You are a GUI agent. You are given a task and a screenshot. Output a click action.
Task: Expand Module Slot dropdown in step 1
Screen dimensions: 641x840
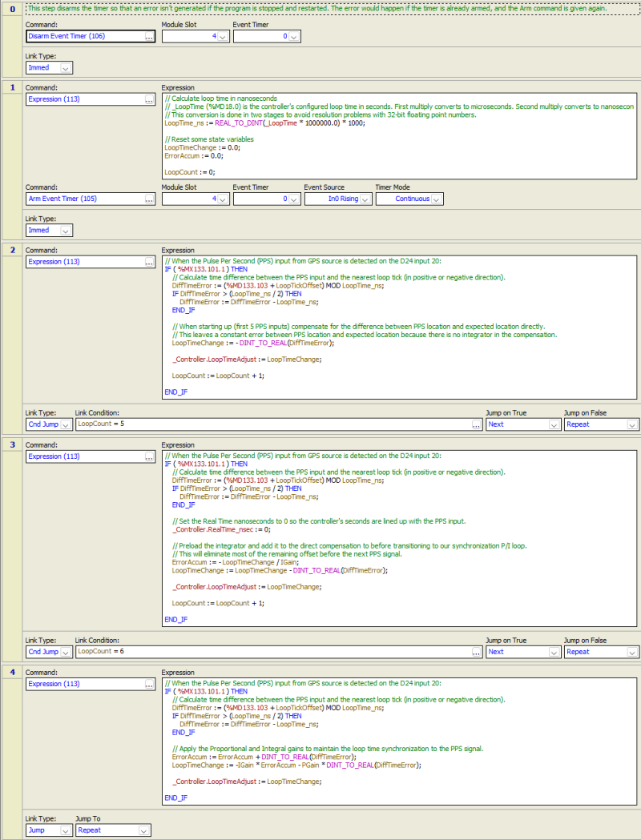tap(223, 199)
